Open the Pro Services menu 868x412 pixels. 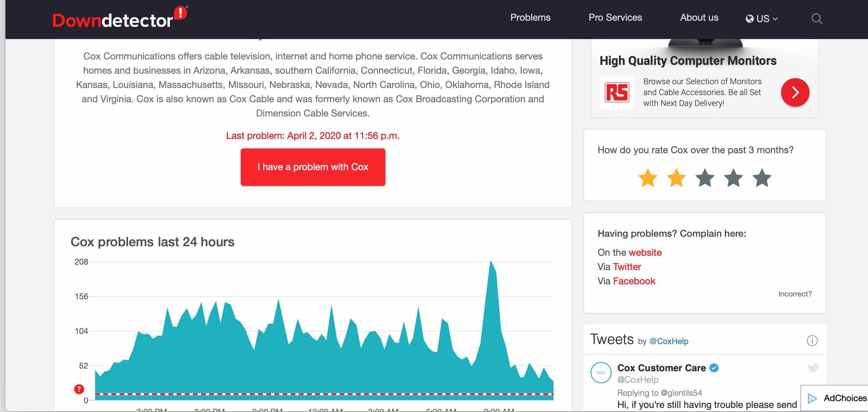[x=615, y=18]
